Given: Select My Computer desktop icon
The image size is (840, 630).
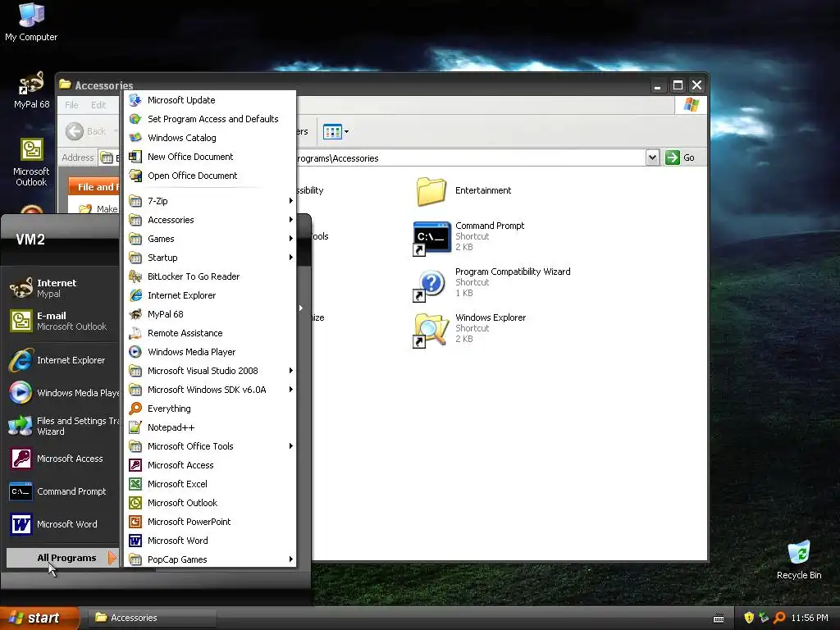Looking at the screenshot, I should pyautogui.click(x=31, y=22).
